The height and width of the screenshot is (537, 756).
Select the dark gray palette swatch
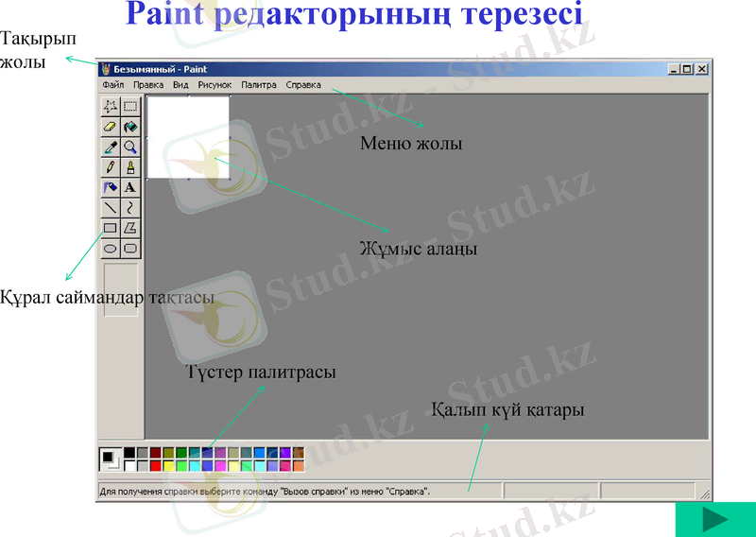143,453
